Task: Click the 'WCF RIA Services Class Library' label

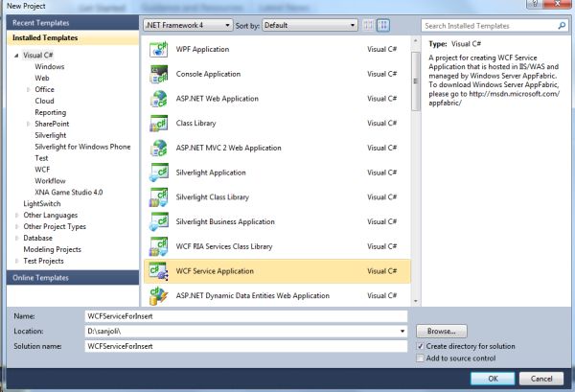Action: click(x=224, y=246)
